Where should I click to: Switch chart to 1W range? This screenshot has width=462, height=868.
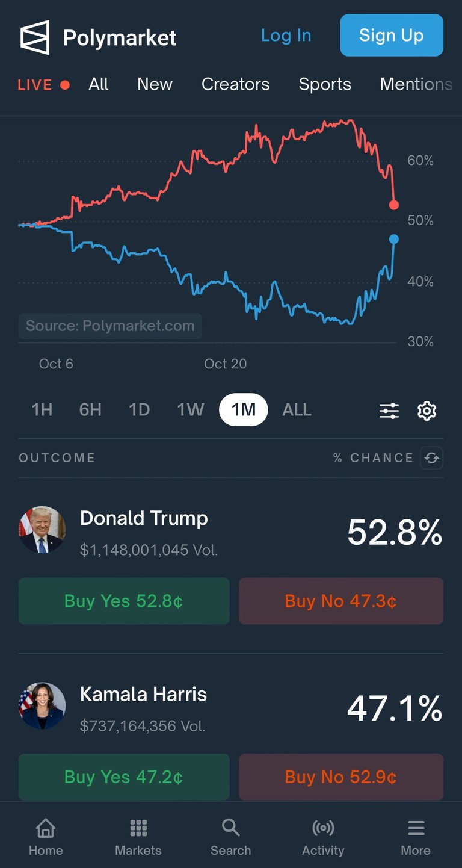point(191,410)
